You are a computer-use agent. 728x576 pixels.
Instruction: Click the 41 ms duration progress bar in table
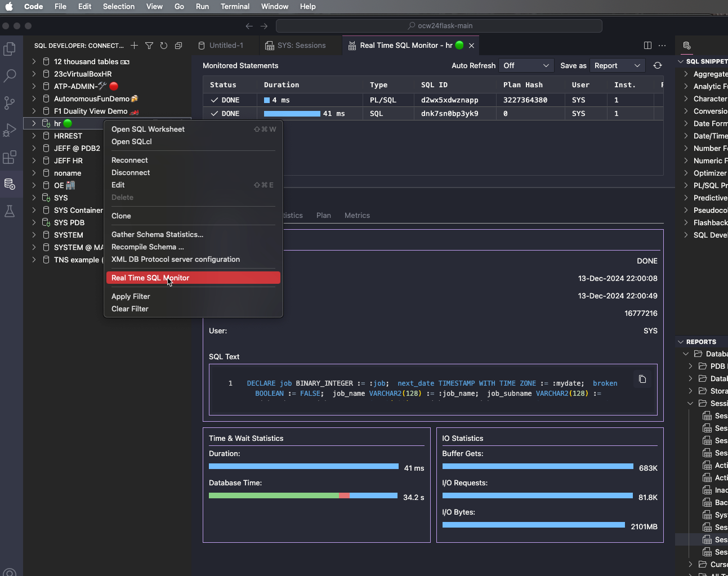(292, 113)
